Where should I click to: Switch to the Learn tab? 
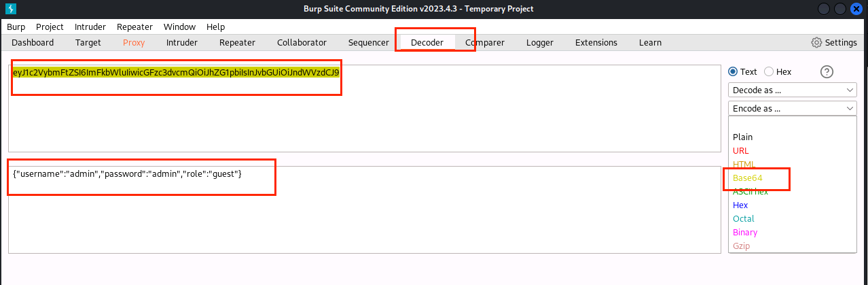coord(650,42)
